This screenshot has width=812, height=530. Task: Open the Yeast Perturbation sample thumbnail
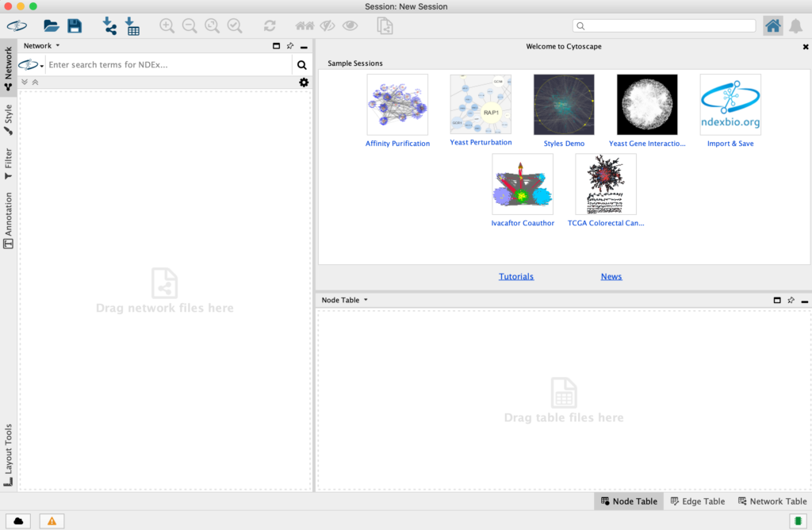(481, 104)
